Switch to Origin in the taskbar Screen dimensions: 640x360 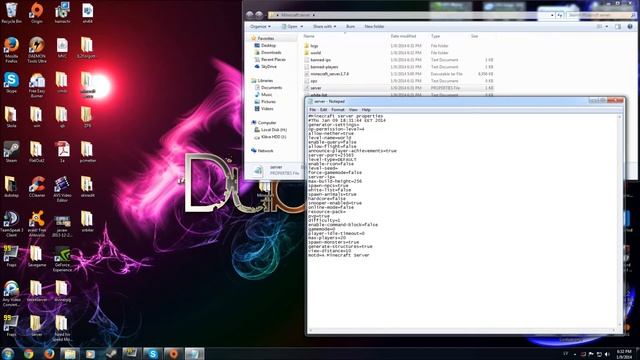point(173,353)
